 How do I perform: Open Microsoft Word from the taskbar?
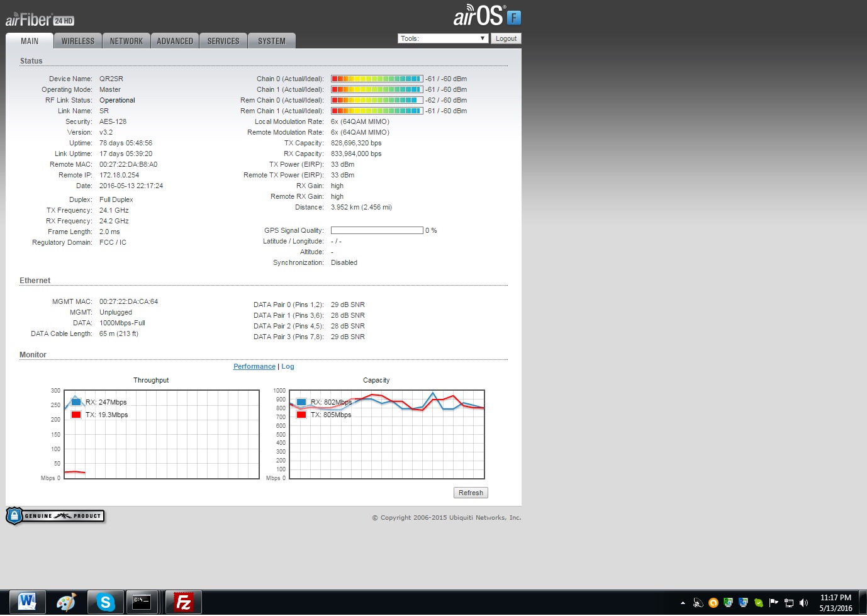tap(27, 602)
